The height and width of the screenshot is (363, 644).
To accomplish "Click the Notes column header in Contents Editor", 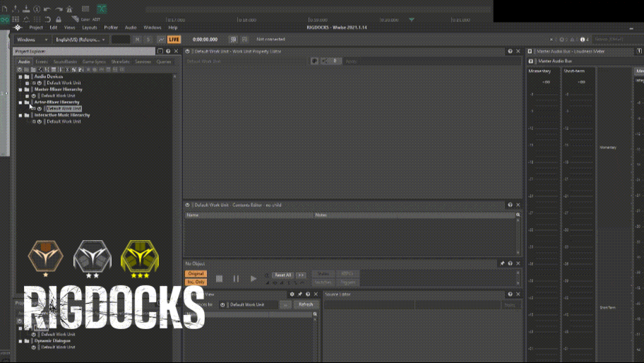I will coord(415,215).
